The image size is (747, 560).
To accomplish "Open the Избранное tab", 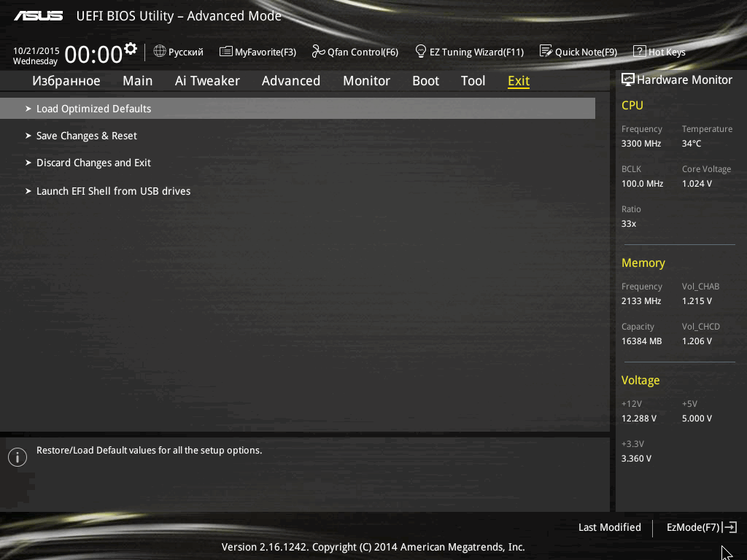I will click(x=66, y=81).
